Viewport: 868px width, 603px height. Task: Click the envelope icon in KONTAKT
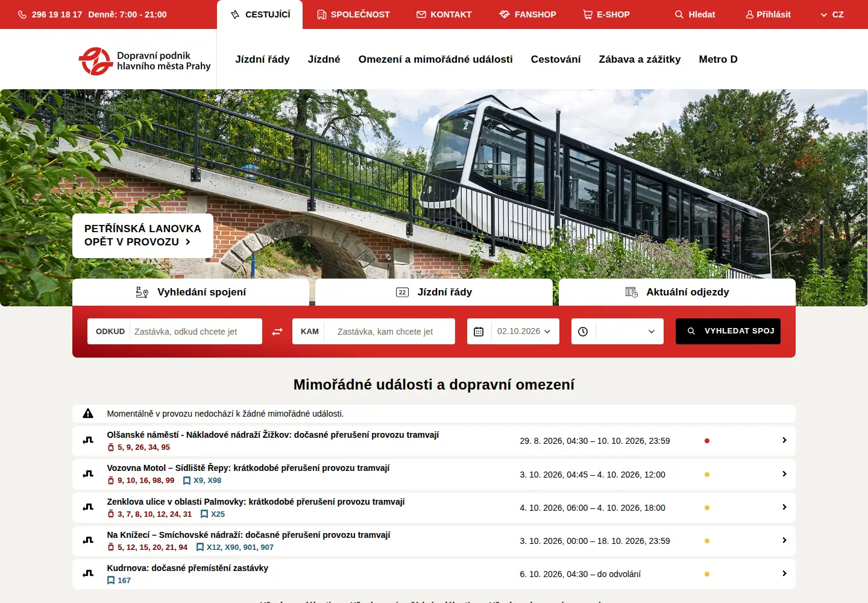point(421,14)
